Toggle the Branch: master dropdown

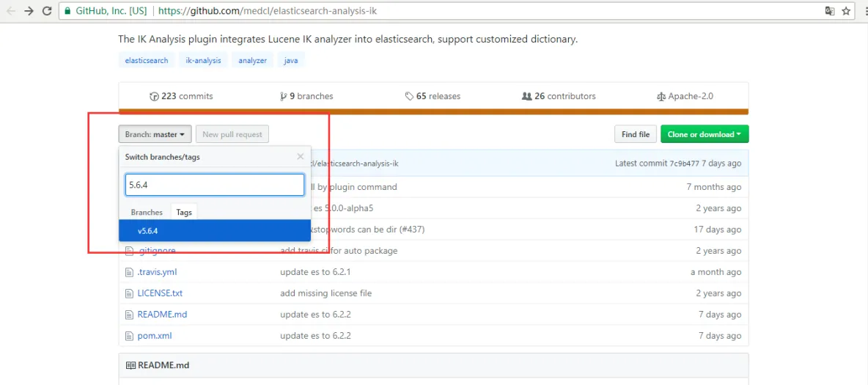(x=155, y=134)
